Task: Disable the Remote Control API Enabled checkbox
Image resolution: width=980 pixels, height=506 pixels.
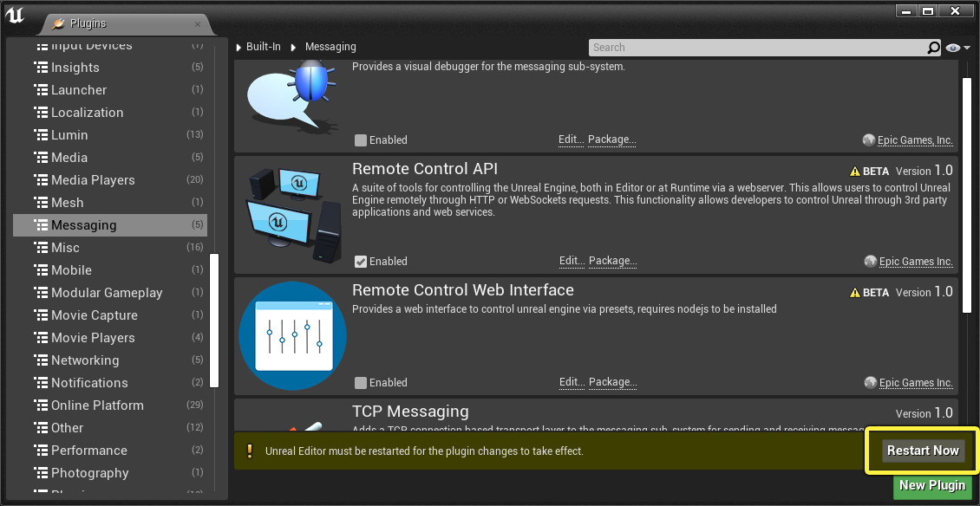Action: coord(361,261)
